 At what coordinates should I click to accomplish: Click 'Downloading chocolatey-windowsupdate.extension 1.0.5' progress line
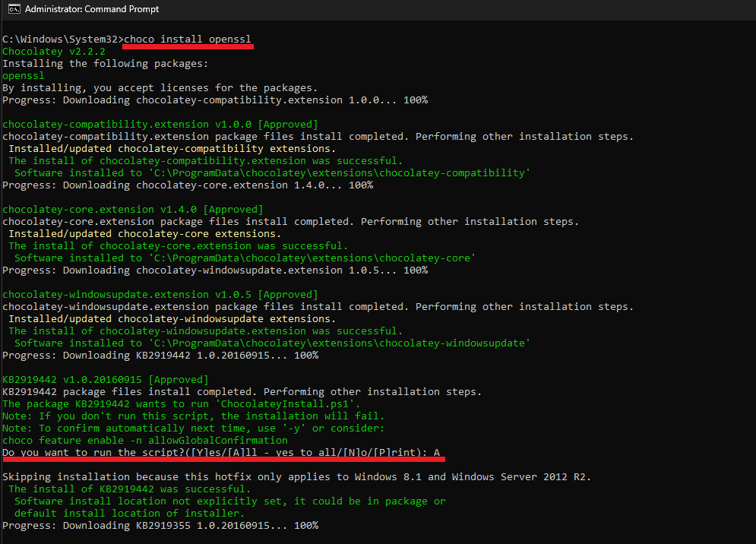215,270
